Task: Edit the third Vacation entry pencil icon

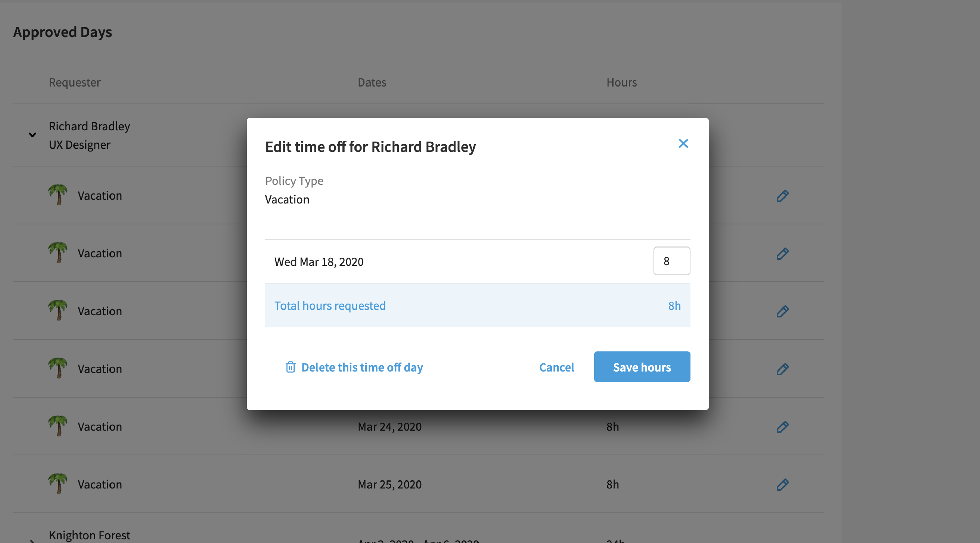Action: [x=782, y=311]
